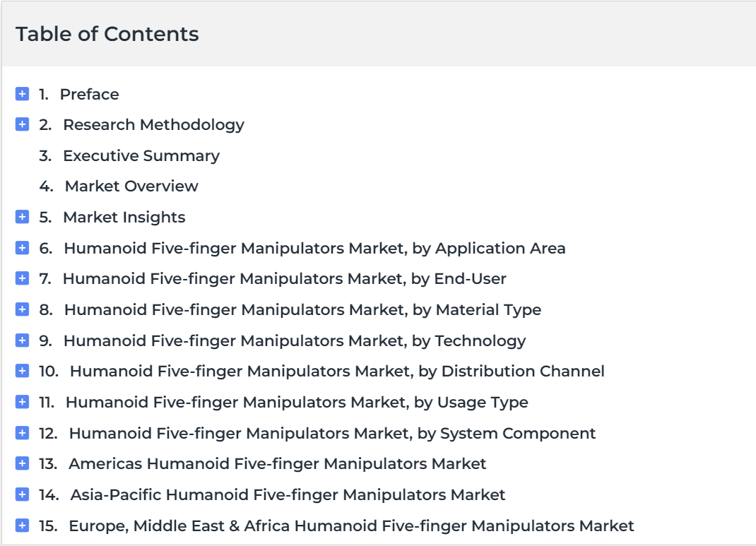
Task: Expand Distribution Channel entry plus icon
Action: click(x=22, y=371)
